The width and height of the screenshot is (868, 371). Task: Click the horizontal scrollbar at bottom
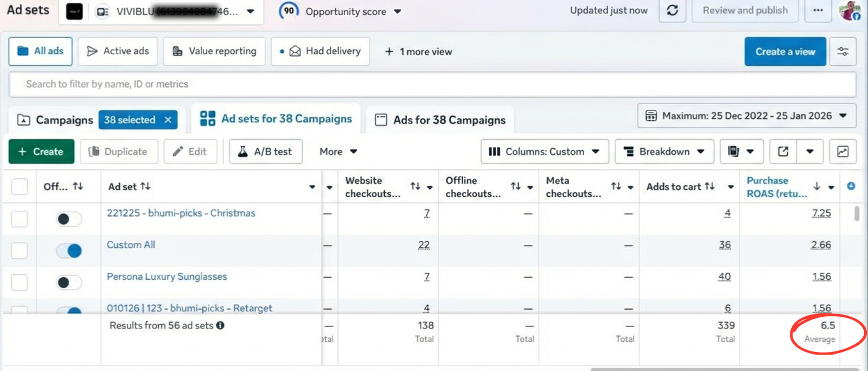pyautogui.click(x=726, y=369)
